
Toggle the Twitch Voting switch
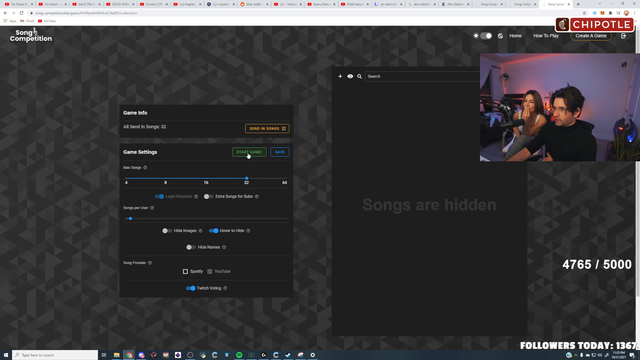click(x=191, y=288)
